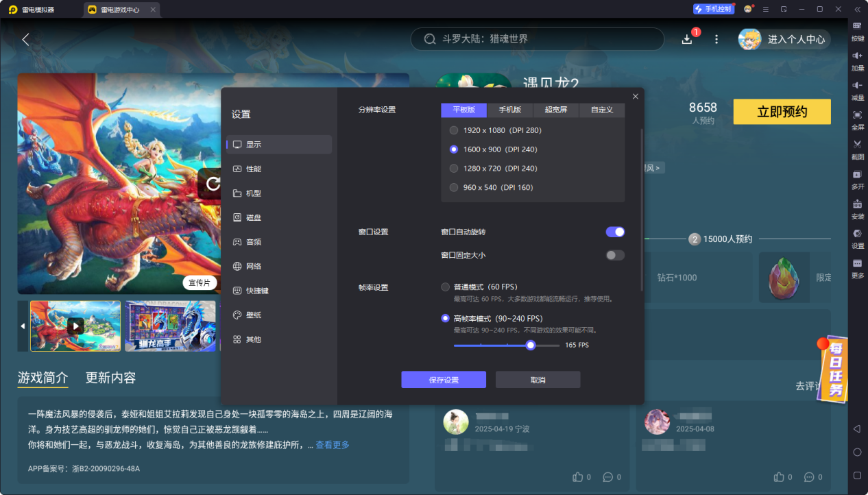Switch to 超宽屏 resolution tab
868x495 pixels.
[x=556, y=110]
